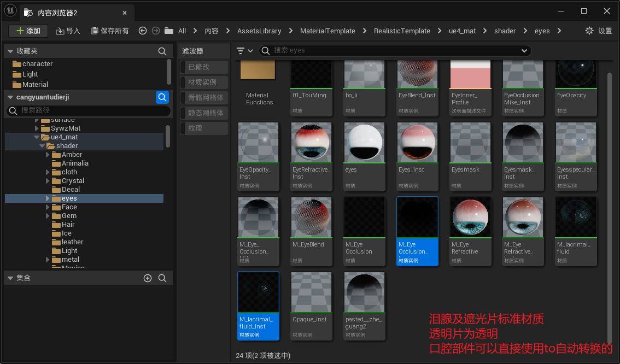Viewport: 620px width, 364px height.
Task: Toggle the 已修改 filter
Action: coord(203,67)
